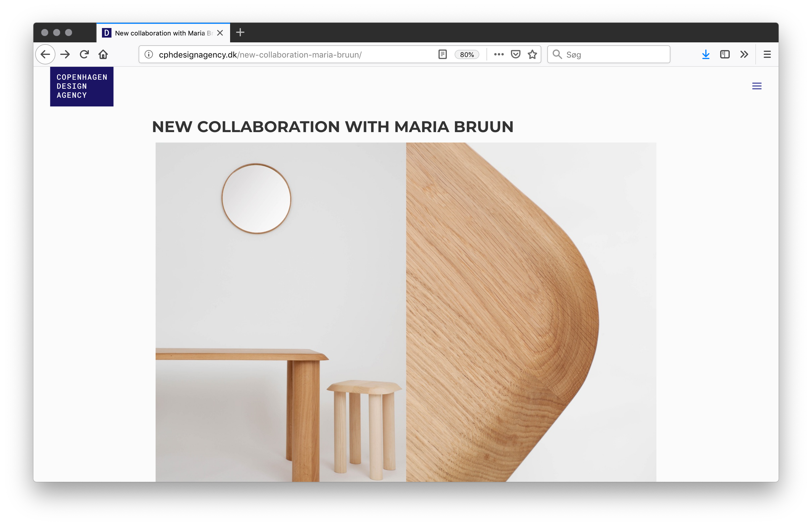The width and height of the screenshot is (812, 526).
Task: Click the magnifier icon in search box
Action: [x=557, y=54]
